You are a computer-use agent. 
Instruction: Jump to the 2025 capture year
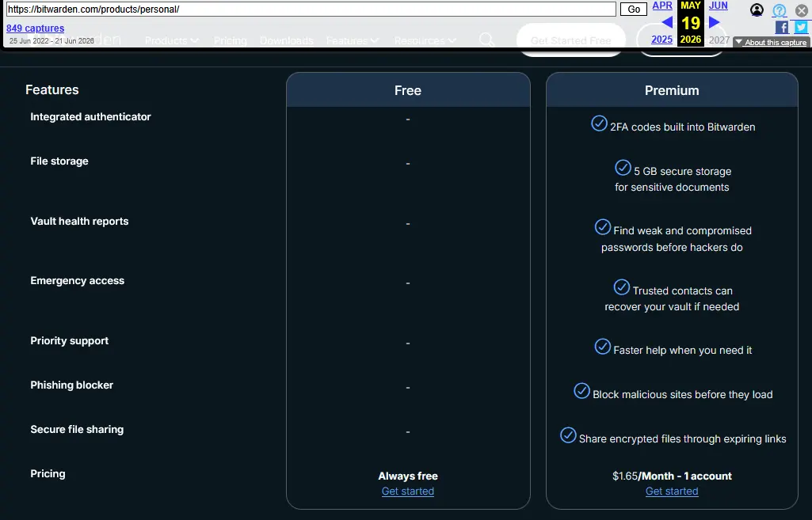tap(661, 40)
